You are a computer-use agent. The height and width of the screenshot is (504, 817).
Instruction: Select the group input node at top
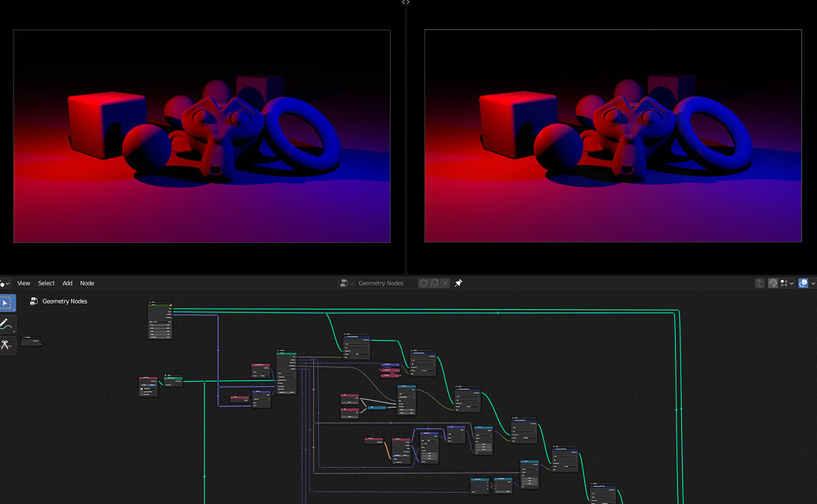(x=160, y=320)
